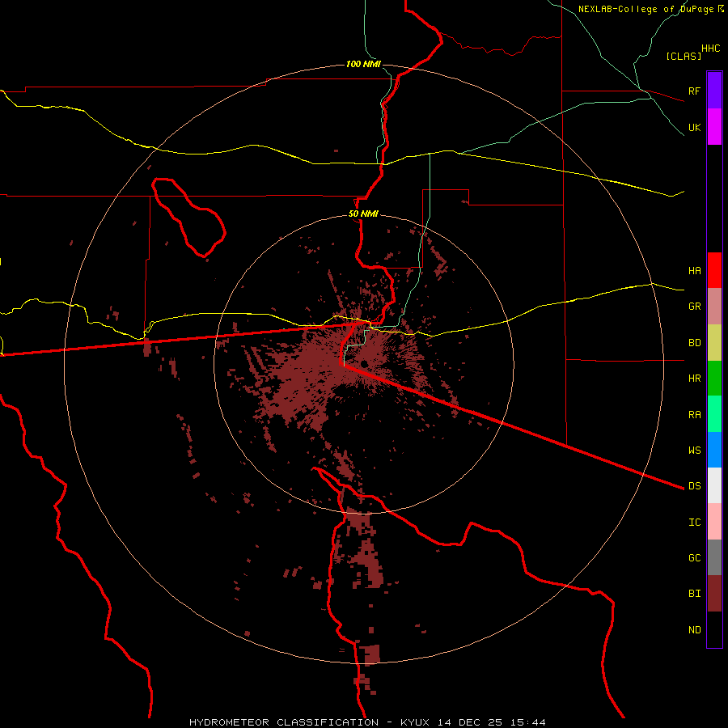Viewport: 728px width, 728px height.
Task: Click the pink-brown GR legend swatch
Action: click(x=714, y=307)
